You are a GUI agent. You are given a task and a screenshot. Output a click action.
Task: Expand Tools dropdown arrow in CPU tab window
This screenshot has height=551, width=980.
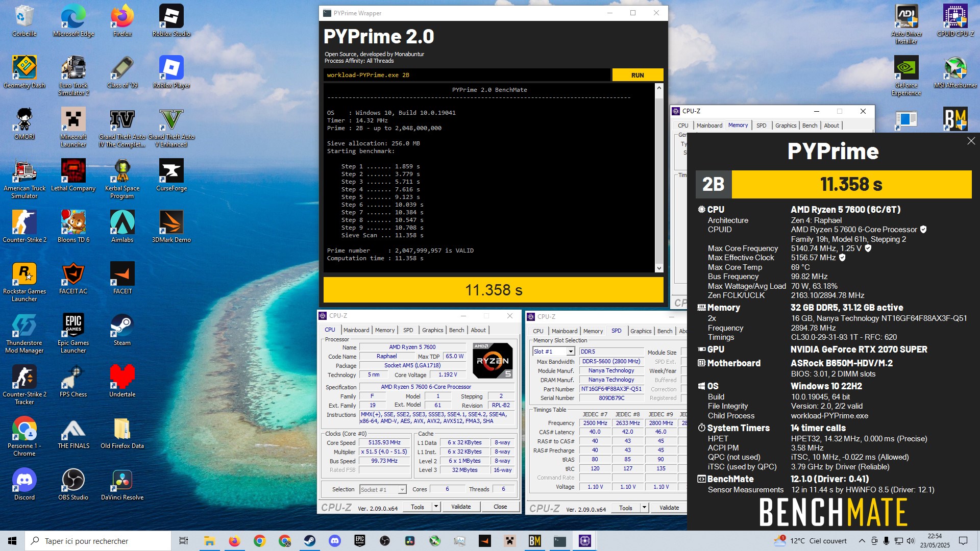point(436,507)
